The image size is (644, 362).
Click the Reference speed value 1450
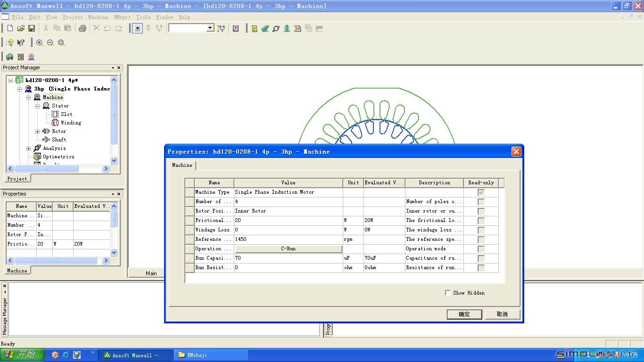point(288,239)
